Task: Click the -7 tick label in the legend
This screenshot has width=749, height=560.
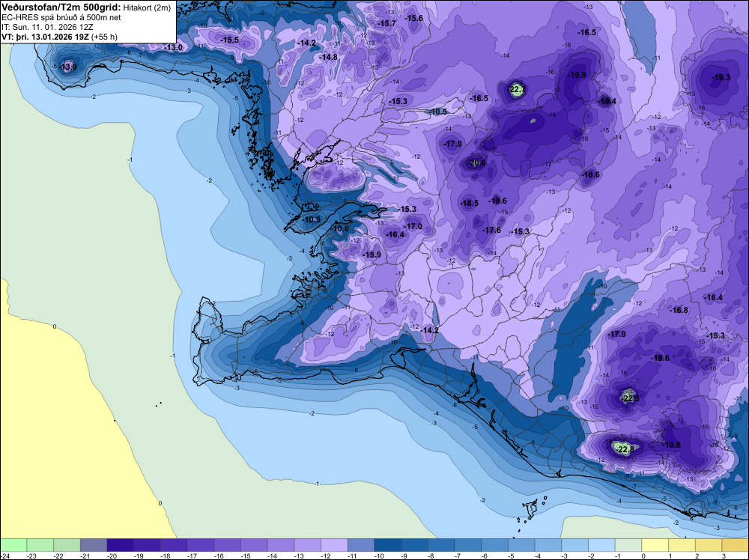Action: click(458, 556)
